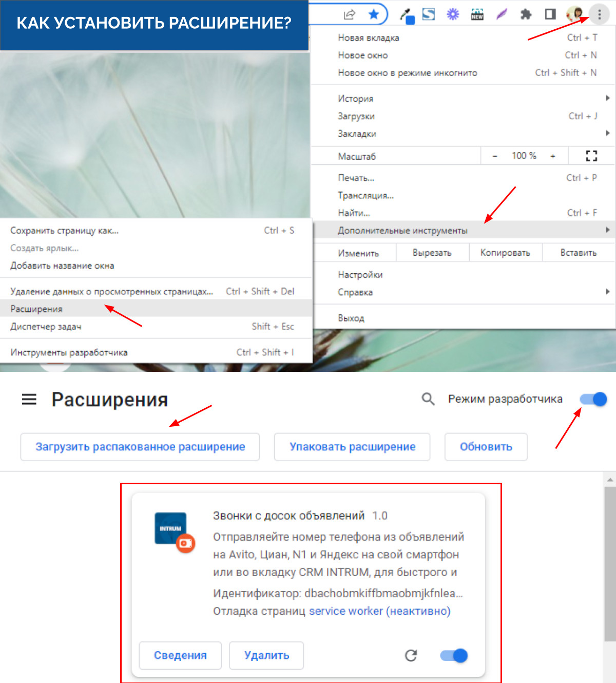Select Выход menu item
This screenshot has width=616, height=683.
[463, 318]
